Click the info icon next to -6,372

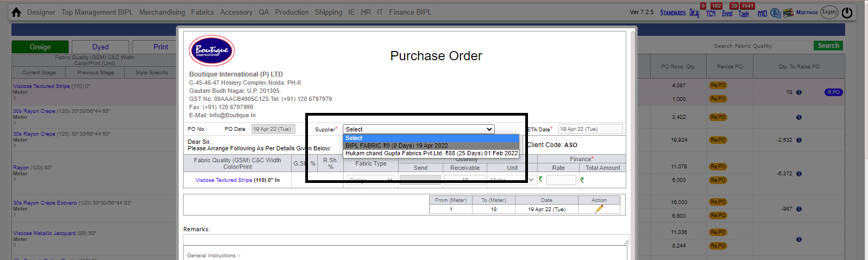pyautogui.click(x=799, y=174)
